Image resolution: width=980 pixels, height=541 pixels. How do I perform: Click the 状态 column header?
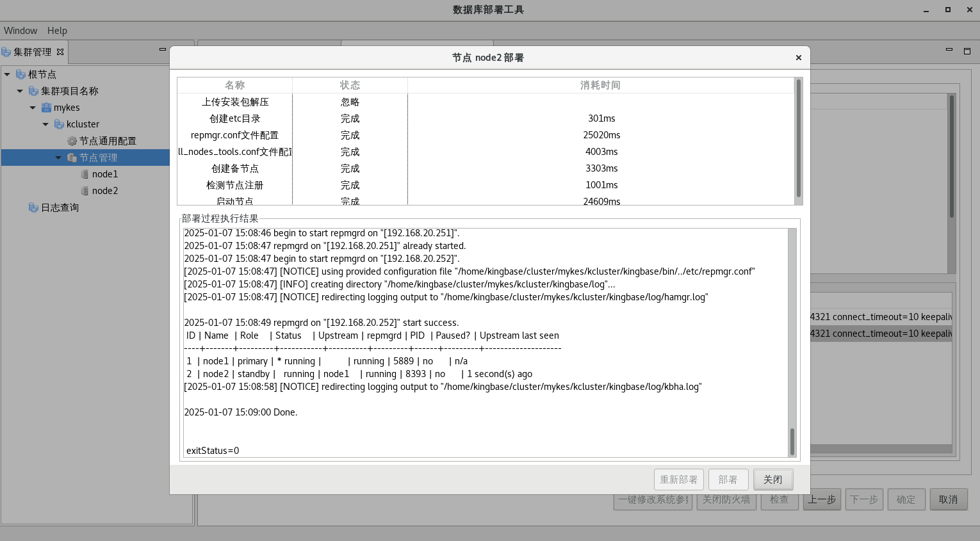[350, 85]
